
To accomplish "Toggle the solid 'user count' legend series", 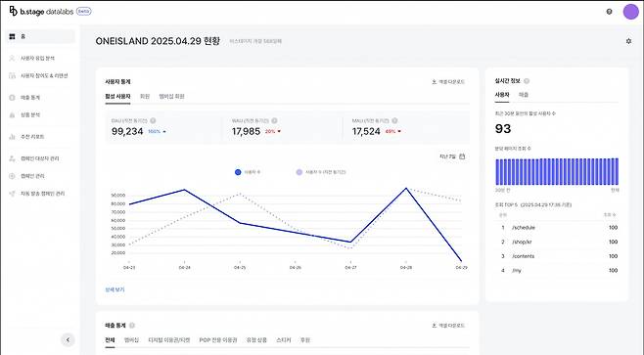I will tap(248, 172).
